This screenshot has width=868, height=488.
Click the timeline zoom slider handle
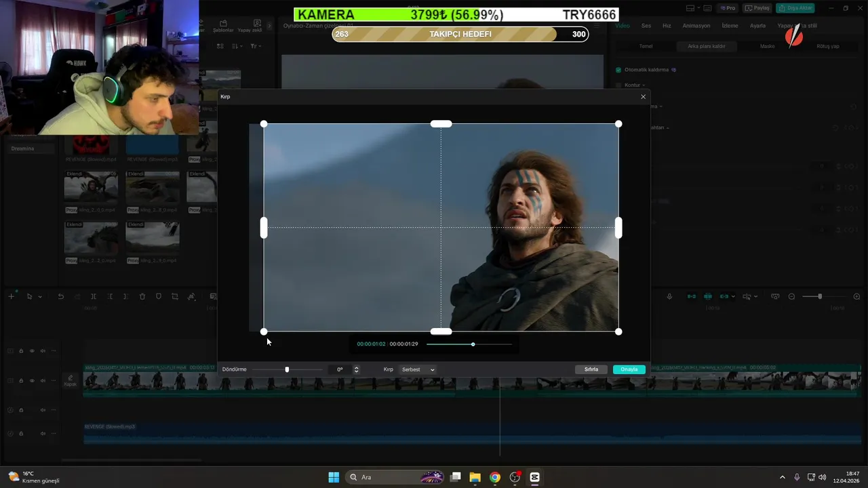[x=820, y=296]
